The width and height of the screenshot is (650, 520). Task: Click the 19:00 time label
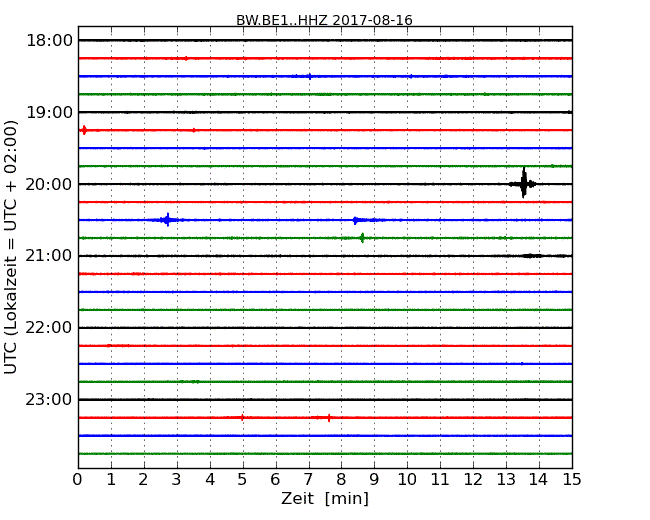(49, 112)
